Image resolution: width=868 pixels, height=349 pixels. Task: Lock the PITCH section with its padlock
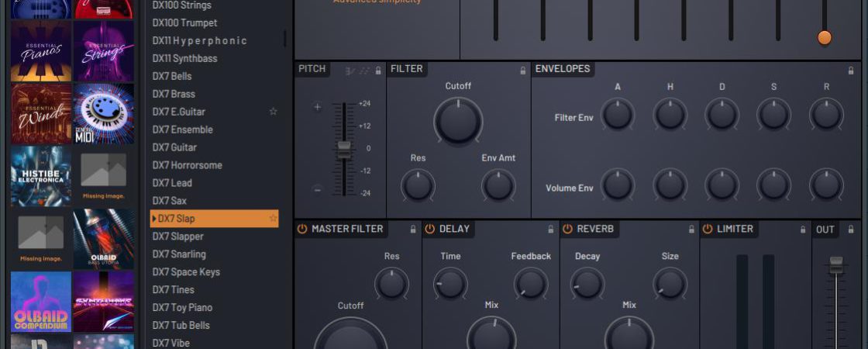point(379,71)
